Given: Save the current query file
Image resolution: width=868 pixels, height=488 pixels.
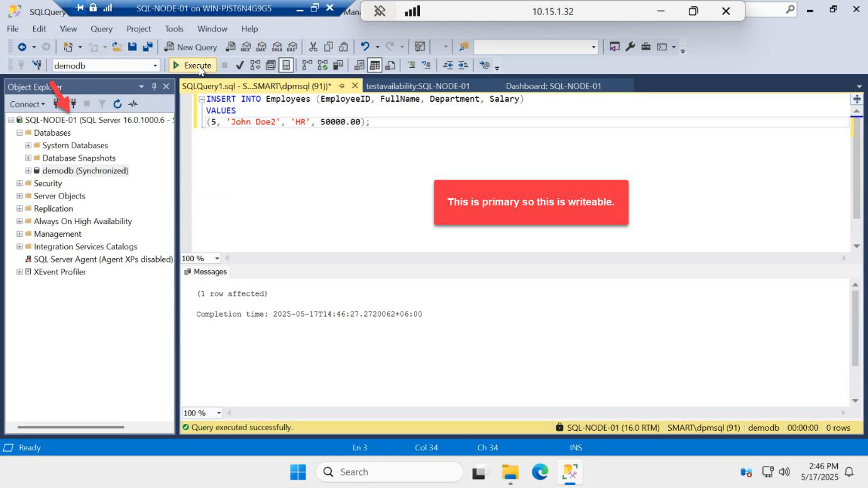Looking at the screenshot, I should [133, 47].
